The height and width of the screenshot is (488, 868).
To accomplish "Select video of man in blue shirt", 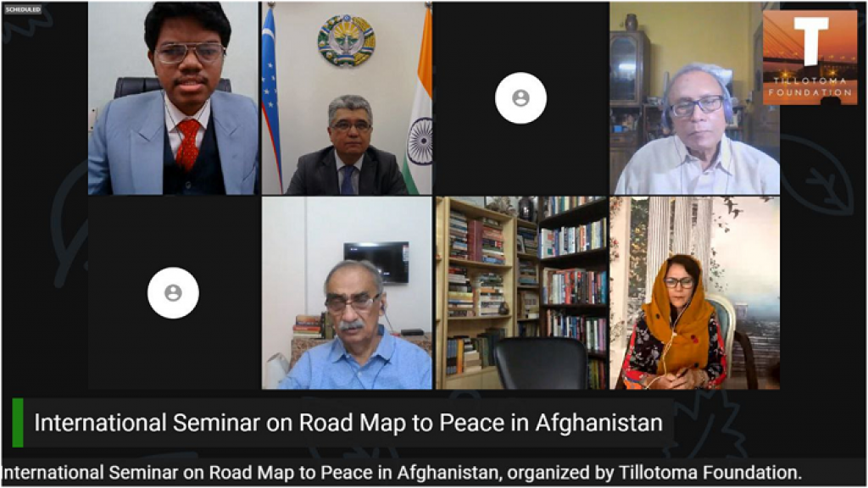I will coord(347,292).
